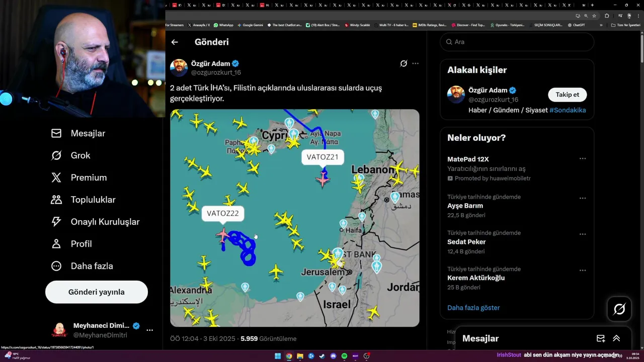Open IMDb: Ratings bookmark

click(x=429, y=25)
